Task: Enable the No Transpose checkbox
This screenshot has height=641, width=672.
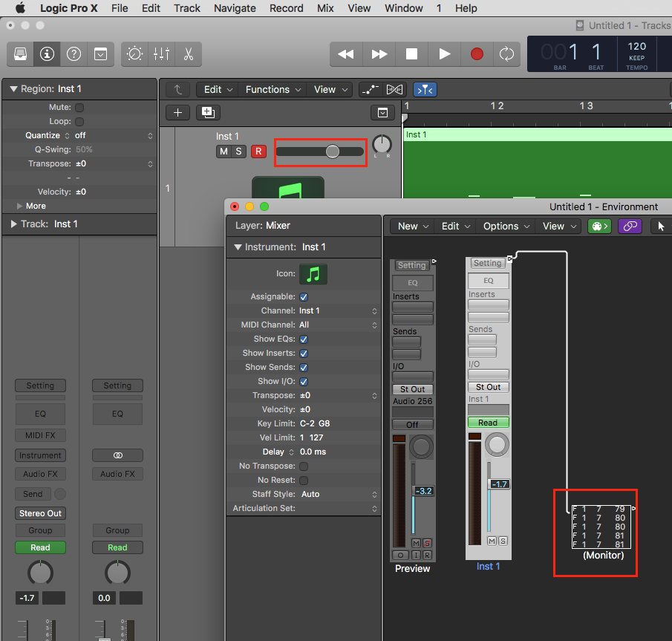Action: point(303,466)
